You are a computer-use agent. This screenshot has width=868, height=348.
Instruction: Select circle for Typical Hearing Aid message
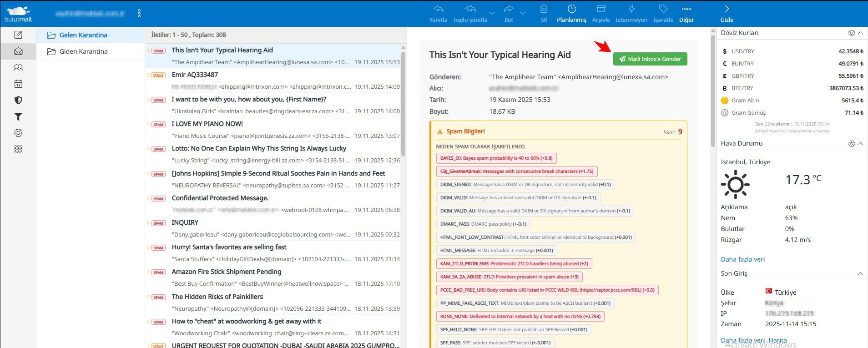coord(148,50)
